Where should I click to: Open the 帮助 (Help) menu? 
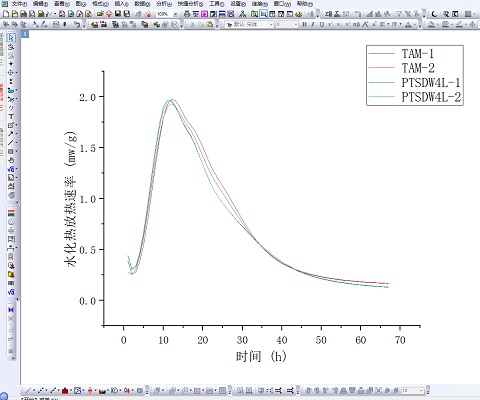[305, 4]
